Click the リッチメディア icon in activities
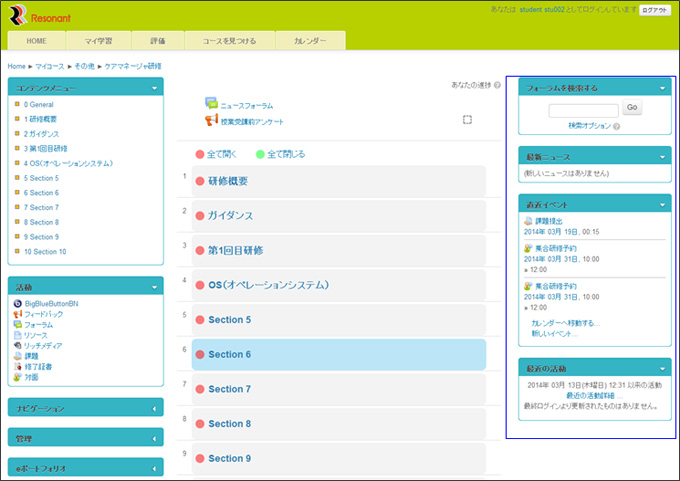The height and width of the screenshot is (481, 680). [18, 345]
